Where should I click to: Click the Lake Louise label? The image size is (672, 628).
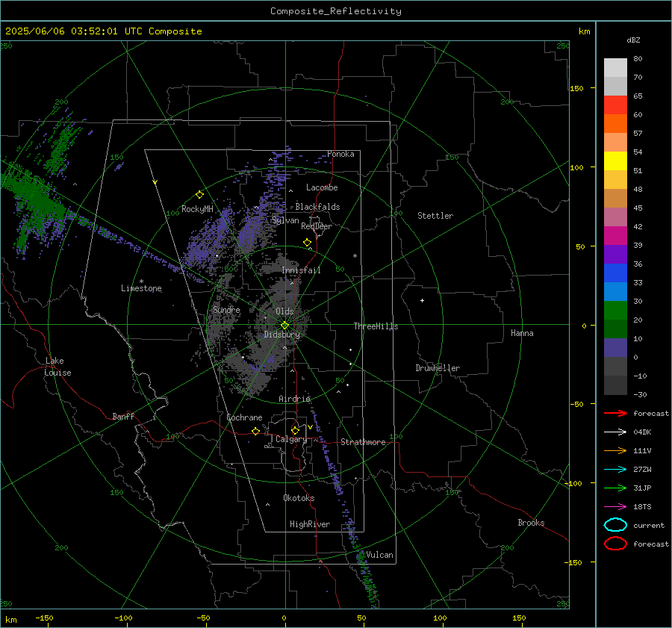[x=57, y=367]
